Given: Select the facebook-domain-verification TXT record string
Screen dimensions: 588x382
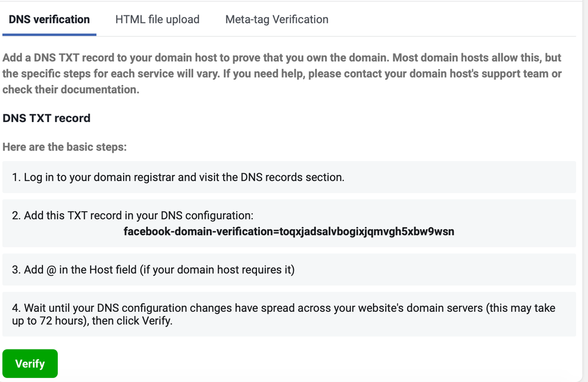Looking at the screenshot, I should coord(288,231).
